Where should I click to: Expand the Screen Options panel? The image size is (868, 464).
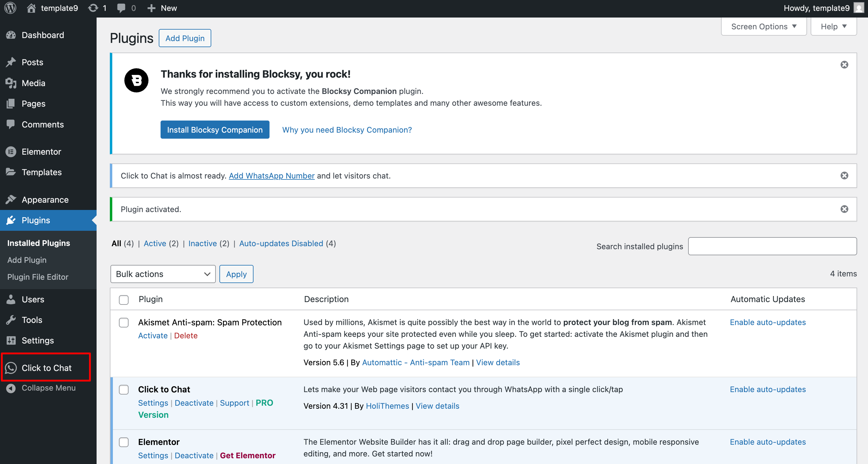[x=763, y=27]
